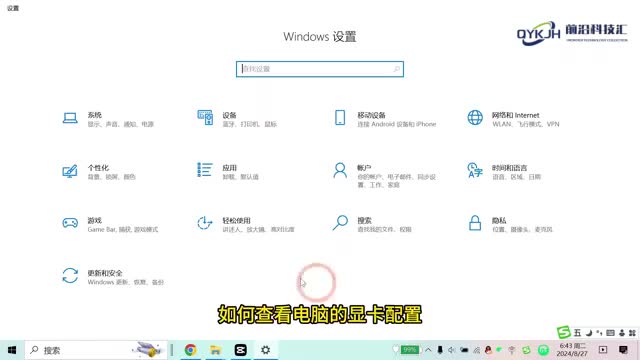640x360 pixels.
Task: Open the 网络和 Internet globe icon
Action: coord(475,118)
